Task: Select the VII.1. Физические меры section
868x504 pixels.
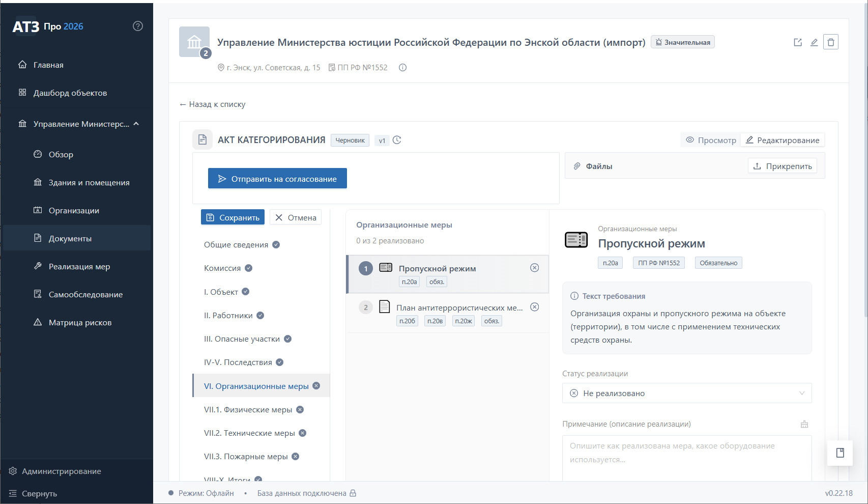Action: coord(261,409)
